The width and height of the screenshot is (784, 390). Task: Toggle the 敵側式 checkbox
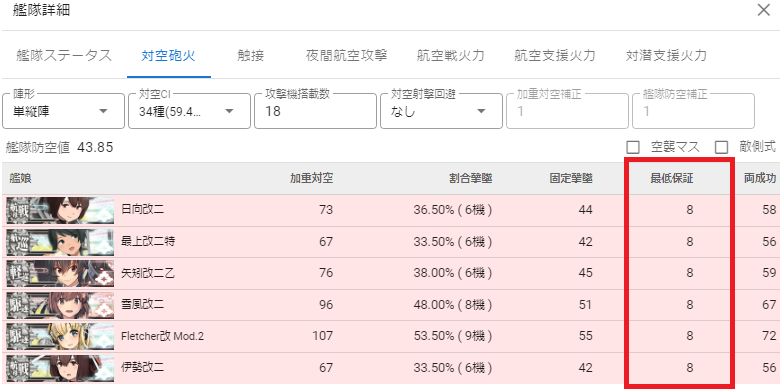[x=722, y=147]
